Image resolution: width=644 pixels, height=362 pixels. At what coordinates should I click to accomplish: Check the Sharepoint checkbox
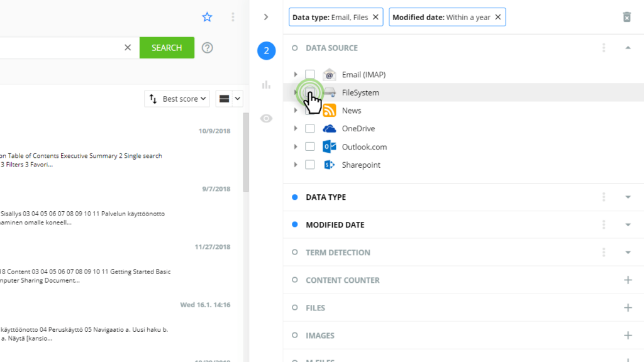[309, 165]
